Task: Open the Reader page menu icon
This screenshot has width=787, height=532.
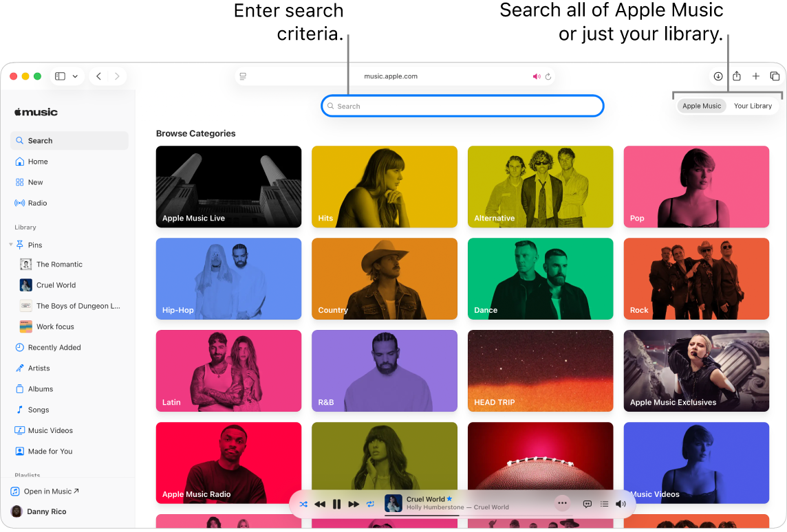Action: click(243, 76)
